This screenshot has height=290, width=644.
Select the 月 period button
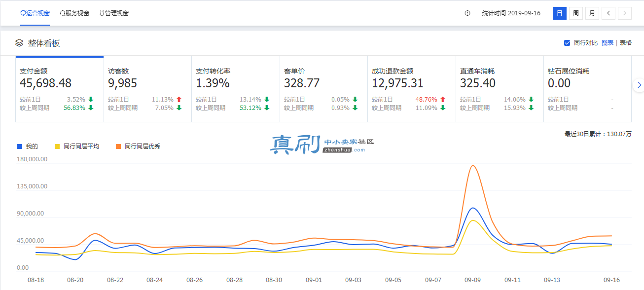point(592,13)
